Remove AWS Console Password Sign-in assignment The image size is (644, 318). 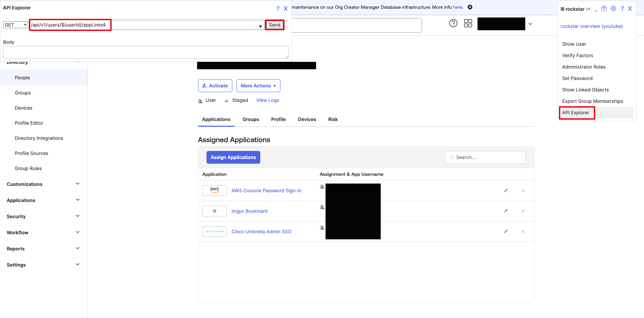pos(523,191)
